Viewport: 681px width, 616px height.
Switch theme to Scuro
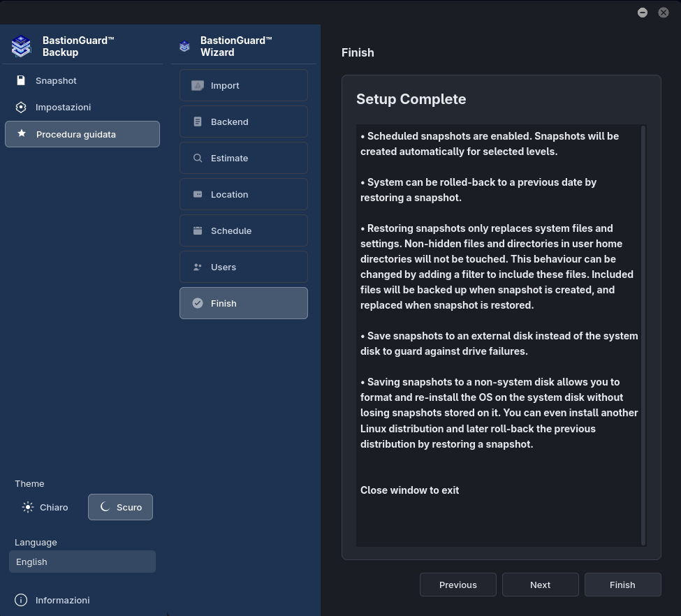point(120,507)
